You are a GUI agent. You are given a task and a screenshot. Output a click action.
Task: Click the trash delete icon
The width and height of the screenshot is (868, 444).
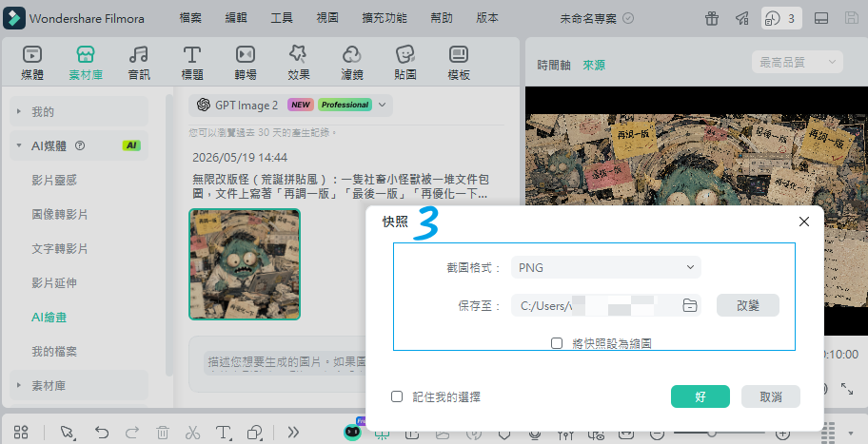click(162, 432)
